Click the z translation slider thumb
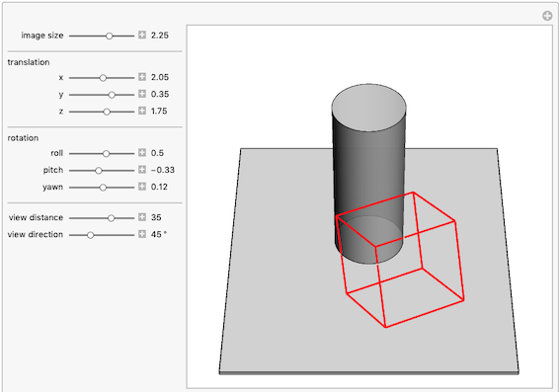 pyautogui.click(x=107, y=112)
